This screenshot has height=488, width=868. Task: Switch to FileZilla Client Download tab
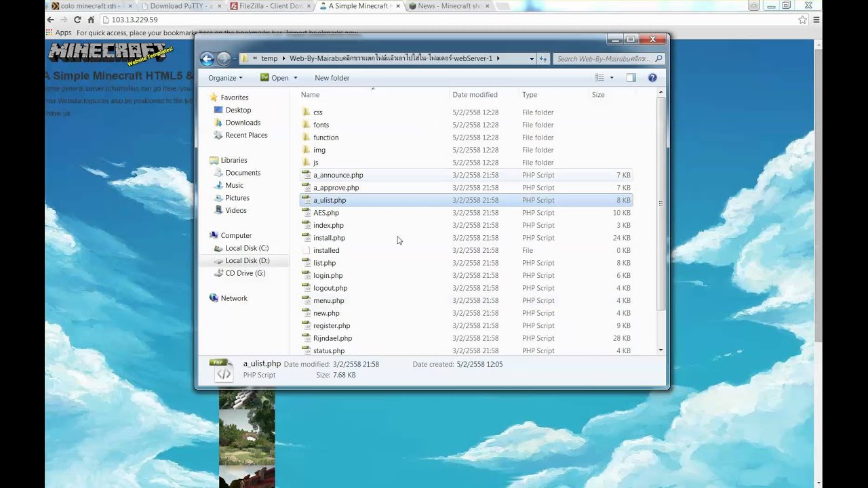pos(271,6)
